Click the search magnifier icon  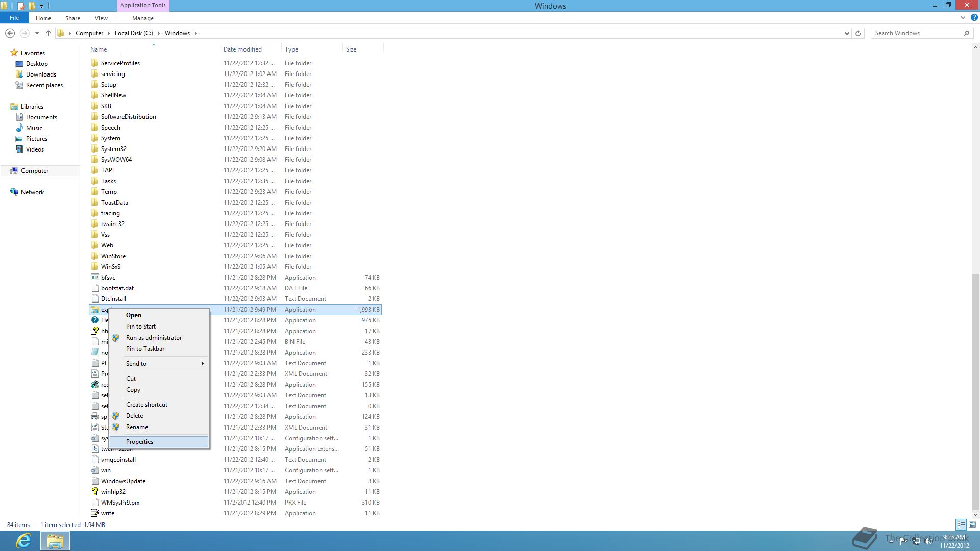tap(966, 33)
